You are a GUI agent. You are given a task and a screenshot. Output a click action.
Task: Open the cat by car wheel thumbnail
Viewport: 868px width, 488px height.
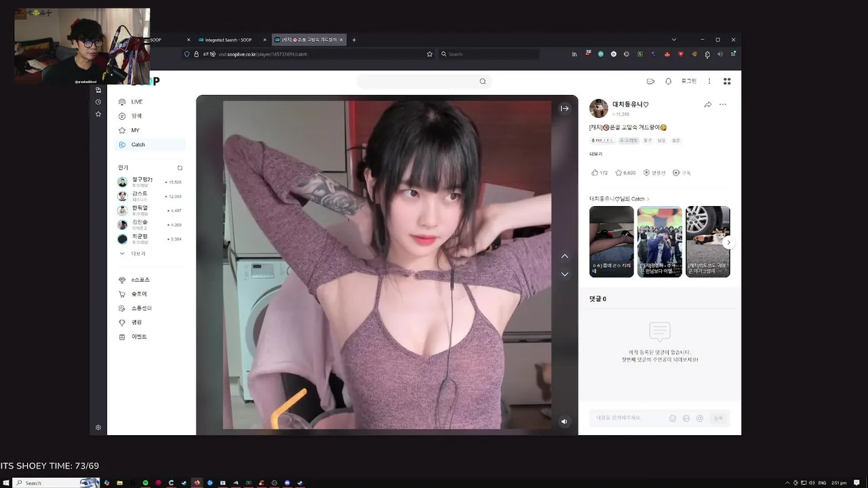[x=708, y=242]
